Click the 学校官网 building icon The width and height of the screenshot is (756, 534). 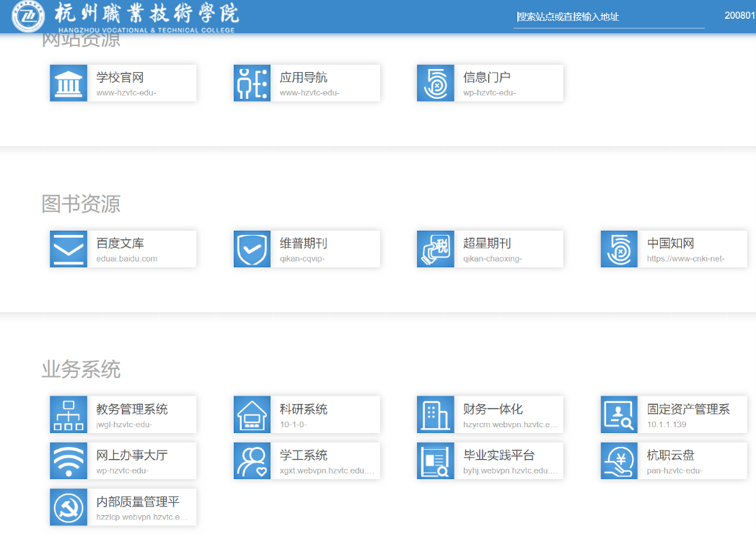point(69,83)
